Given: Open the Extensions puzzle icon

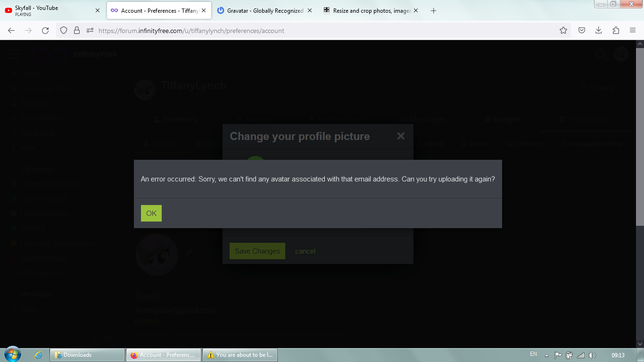Looking at the screenshot, I should tap(616, 31).
